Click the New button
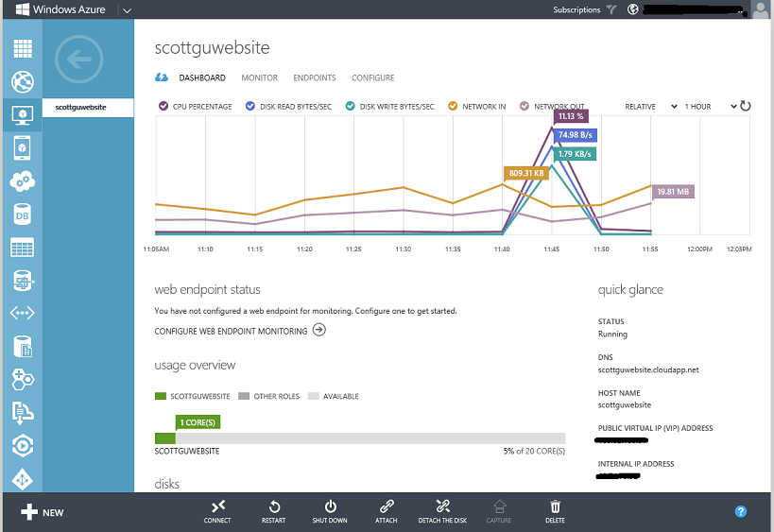The image size is (774, 532). 43,512
